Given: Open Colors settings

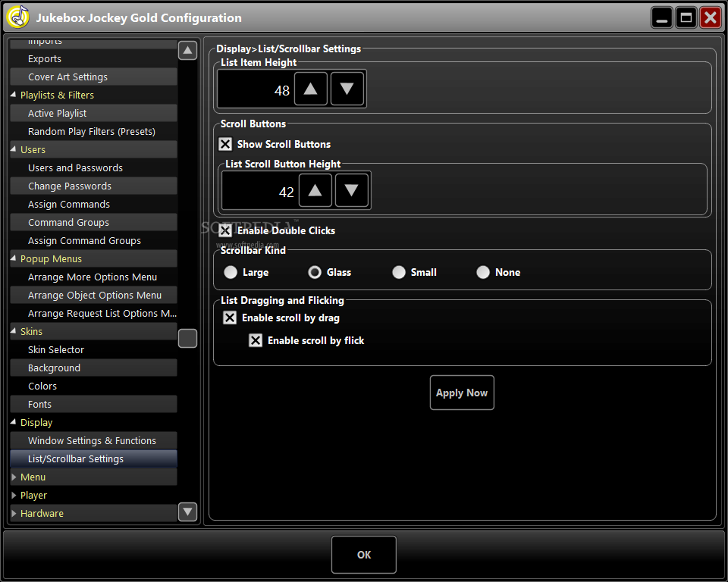Looking at the screenshot, I should 93,386.
